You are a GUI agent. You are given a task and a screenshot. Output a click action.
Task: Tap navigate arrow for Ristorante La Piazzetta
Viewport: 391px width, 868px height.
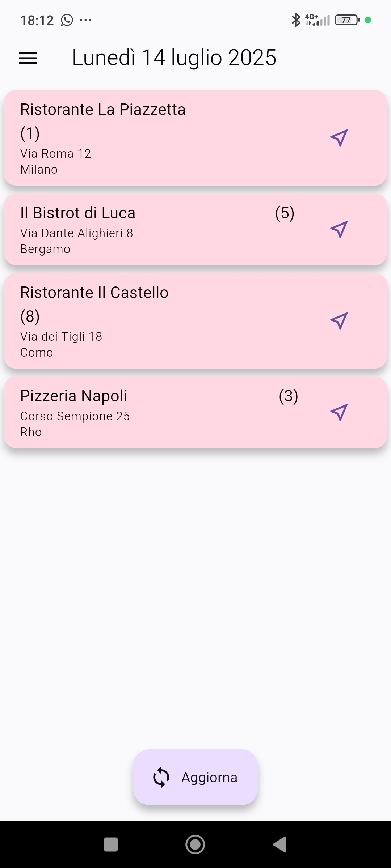click(339, 138)
